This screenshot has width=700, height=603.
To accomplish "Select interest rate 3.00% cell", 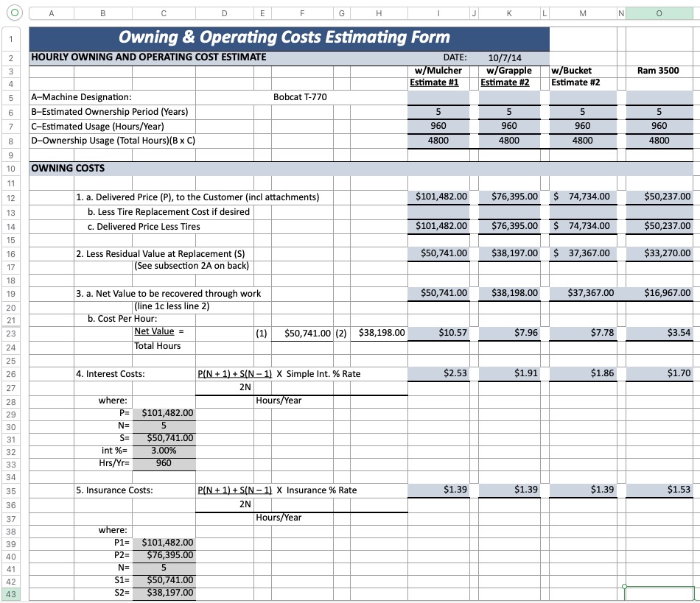I will [164, 451].
